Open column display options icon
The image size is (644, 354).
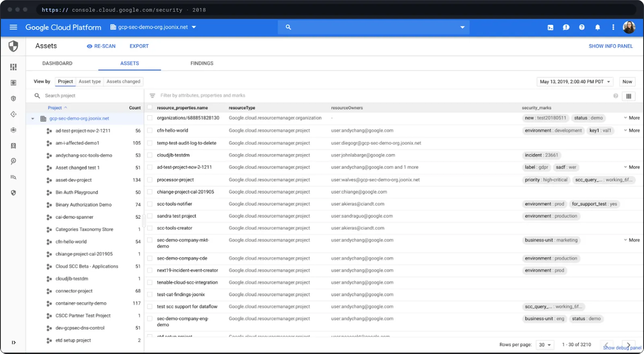click(x=628, y=96)
